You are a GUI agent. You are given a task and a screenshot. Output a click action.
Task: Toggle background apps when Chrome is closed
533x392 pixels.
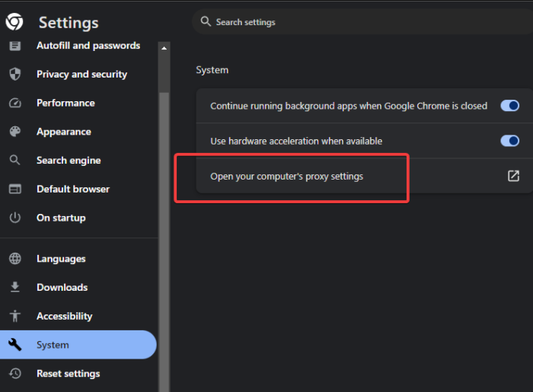pos(509,106)
